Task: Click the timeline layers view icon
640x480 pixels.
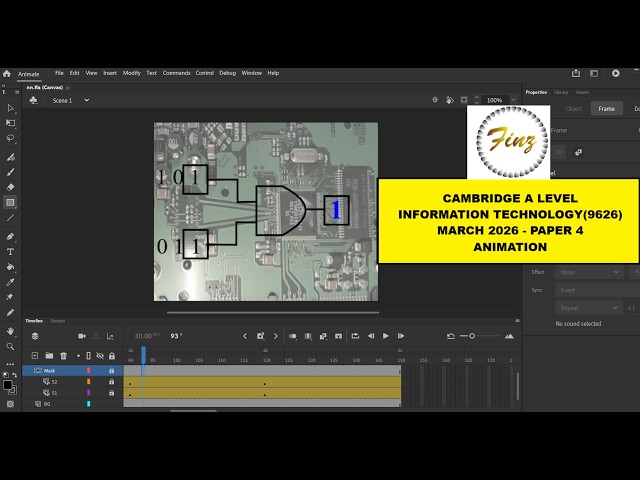Action: [35, 336]
